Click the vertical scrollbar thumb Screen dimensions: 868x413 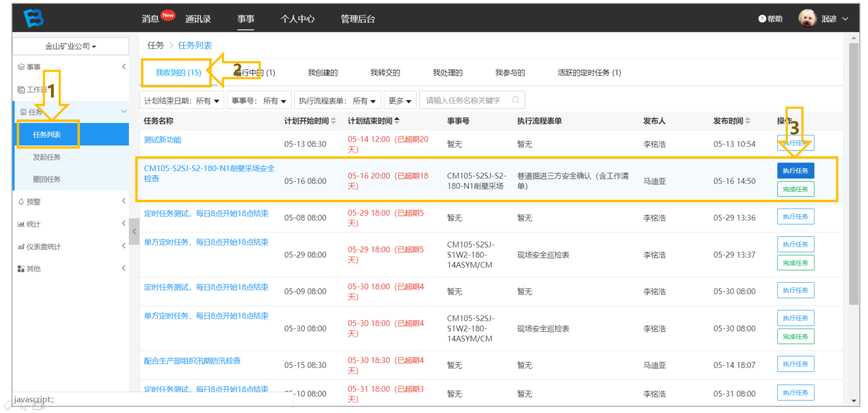click(854, 174)
